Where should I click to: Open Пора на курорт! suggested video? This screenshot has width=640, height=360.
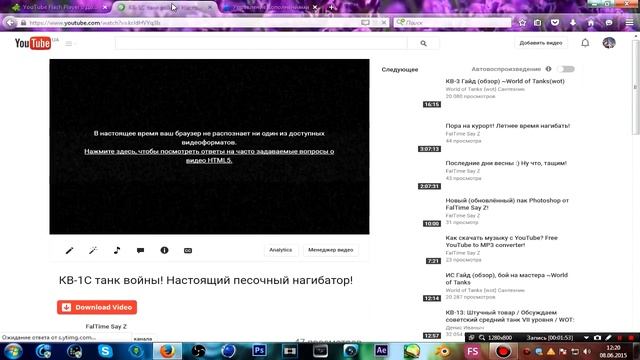click(x=507, y=126)
